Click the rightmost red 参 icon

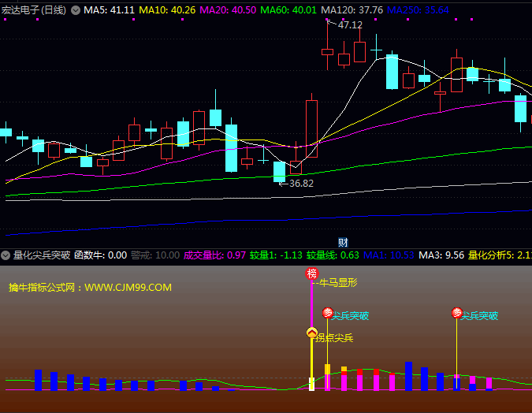pos(457,313)
